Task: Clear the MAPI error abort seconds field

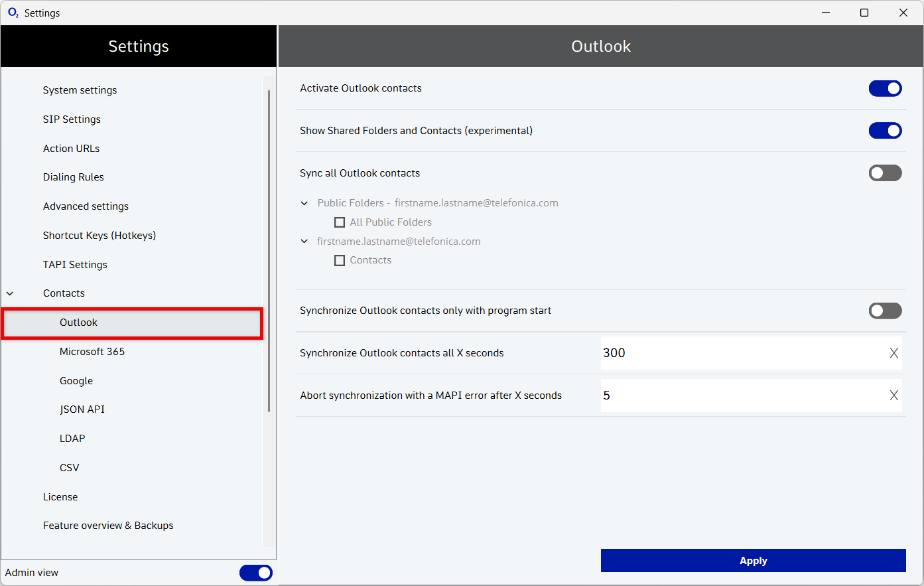Action: pyautogui.click(x=893, y=396)
